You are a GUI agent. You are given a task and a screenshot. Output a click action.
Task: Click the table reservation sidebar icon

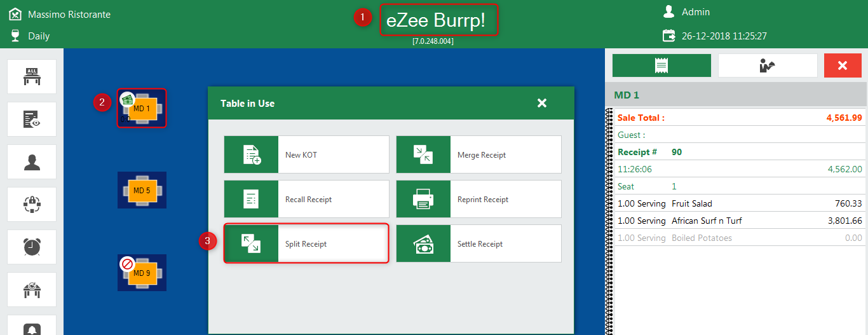coord(32,289)
